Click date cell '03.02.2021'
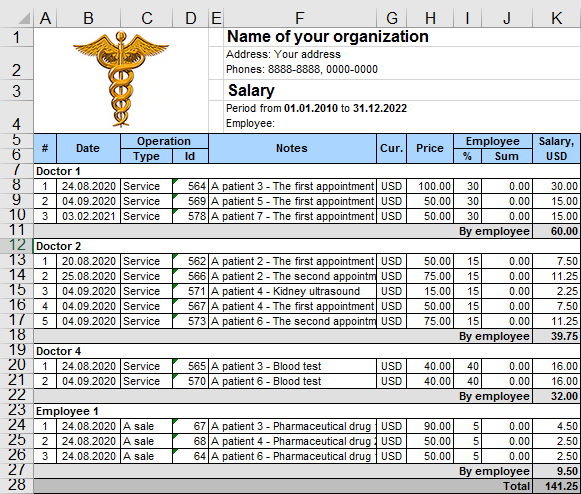This screenshot has width=581, height=494. [x=88, y=216]
